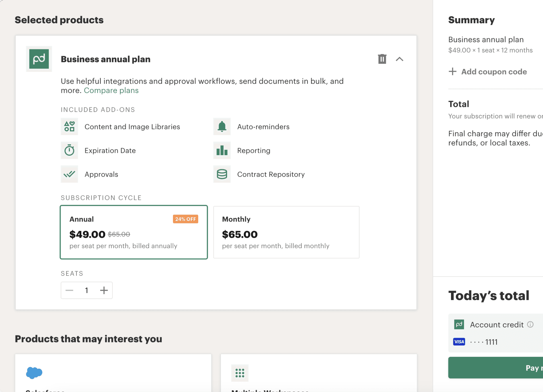This screenshot has height=392, width=543.
Task: Expand Add coupon code
Action: click(488, 72)
